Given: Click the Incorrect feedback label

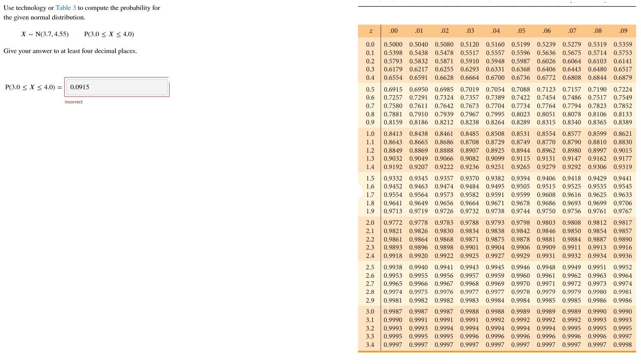Looking at the screenshot, I should [x=74, y=102].
